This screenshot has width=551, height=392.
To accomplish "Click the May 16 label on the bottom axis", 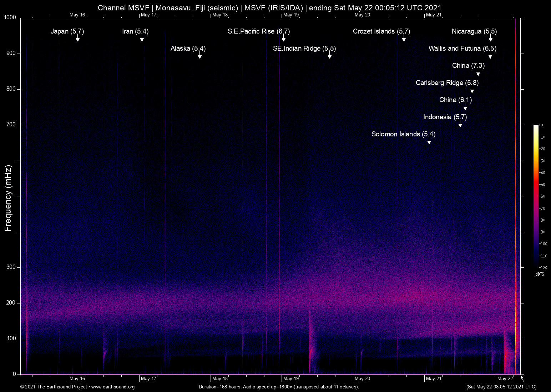I will pos(77,378).
